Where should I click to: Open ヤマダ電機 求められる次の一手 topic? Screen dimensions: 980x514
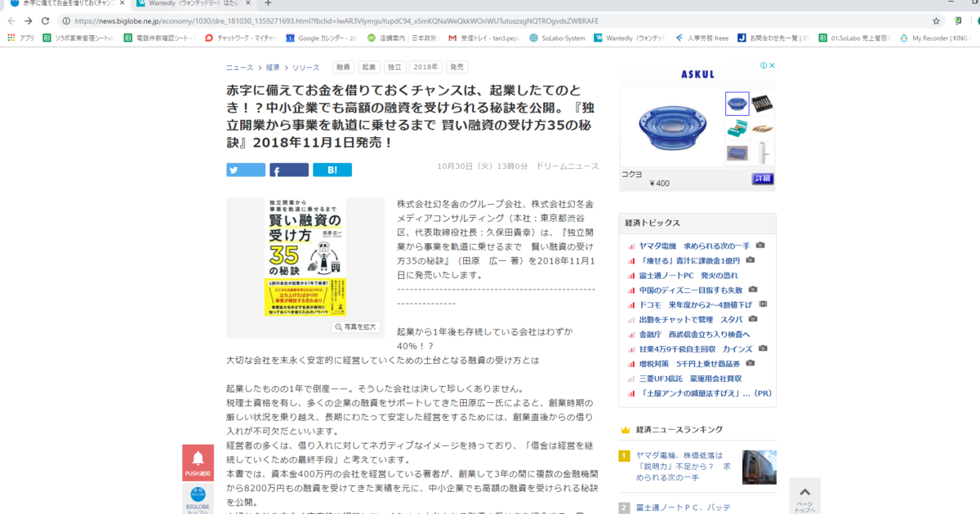(694, 246)
